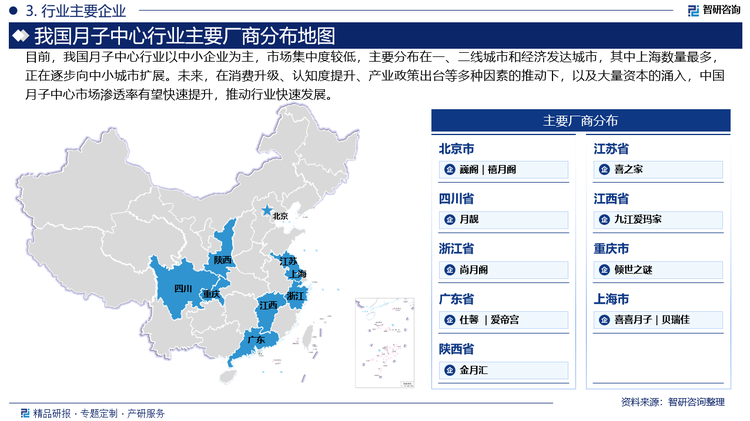Click the 江苏省 heading

click(611, 149)
